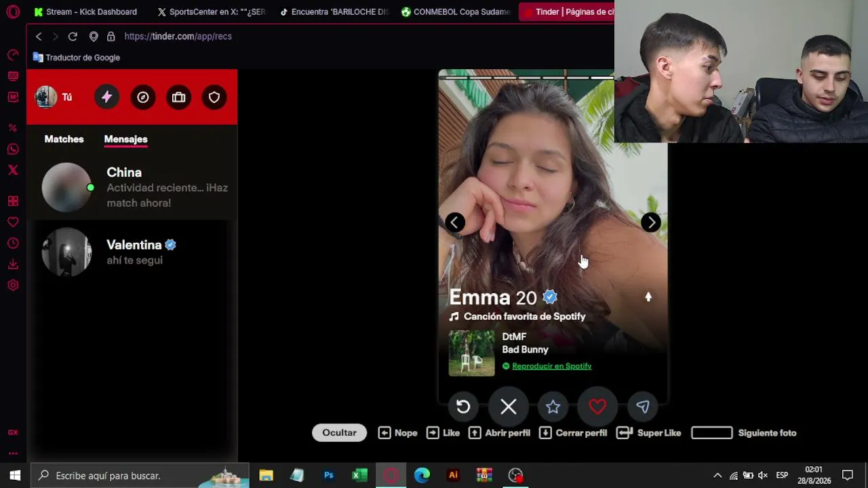868x488 pixels.
Task: Click the Nope keyboard shortcut hint
Action: pyautogui.click(x=397, y=433)
